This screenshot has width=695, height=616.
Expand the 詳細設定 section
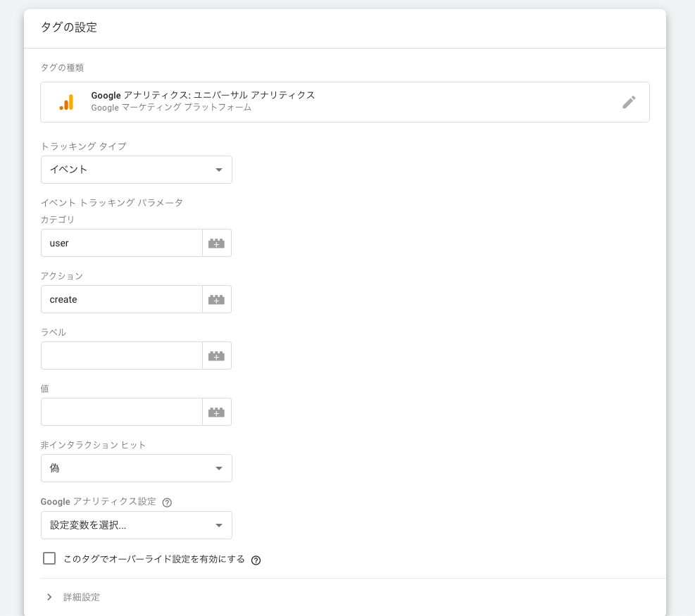pos(49,597)
